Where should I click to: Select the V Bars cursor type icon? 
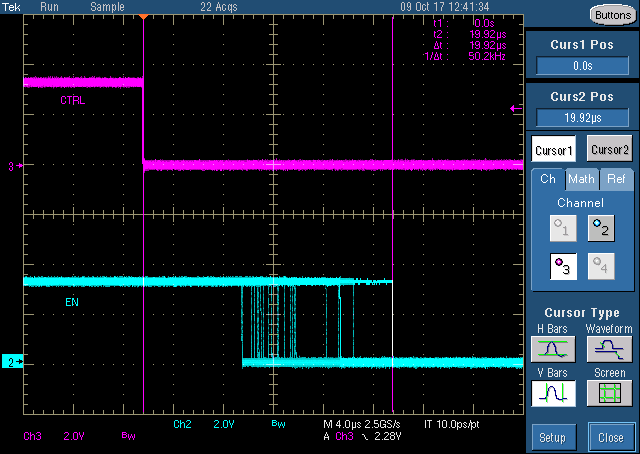point(553,393)
